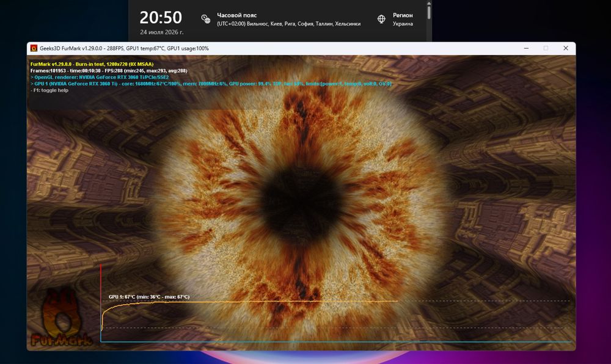Click the disabled maximize button of FurMark
611x364 pixels.
click(546, 48)
